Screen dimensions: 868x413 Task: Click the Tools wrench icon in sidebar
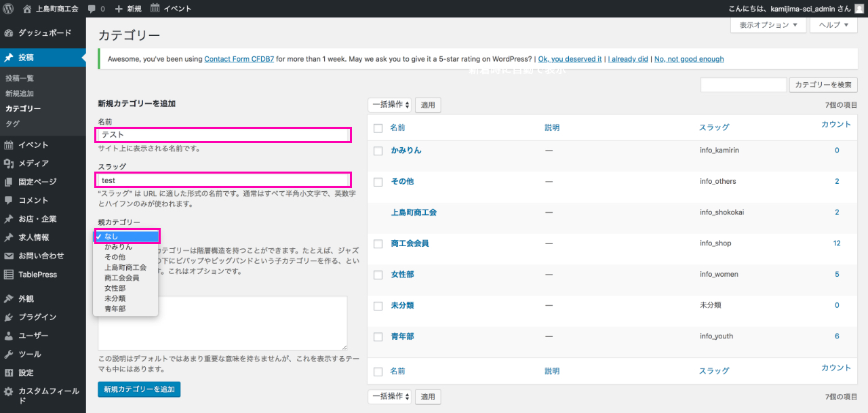tap(9, 354)
